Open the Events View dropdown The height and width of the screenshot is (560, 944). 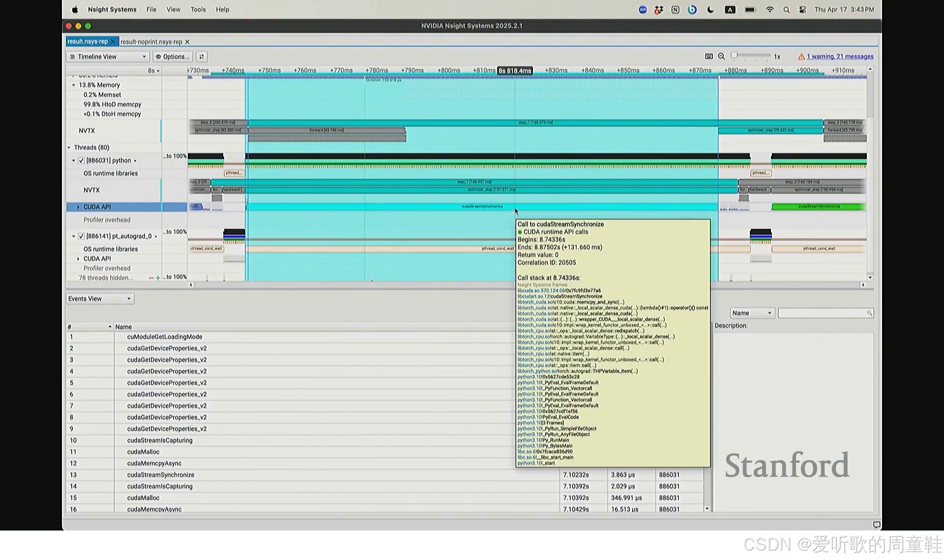pos(100,299)
